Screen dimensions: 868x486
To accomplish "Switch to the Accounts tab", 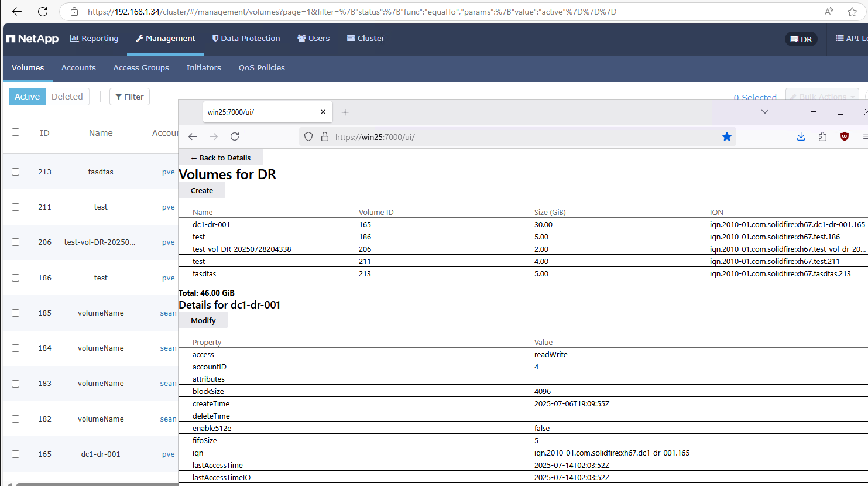I will pos(78,68).
